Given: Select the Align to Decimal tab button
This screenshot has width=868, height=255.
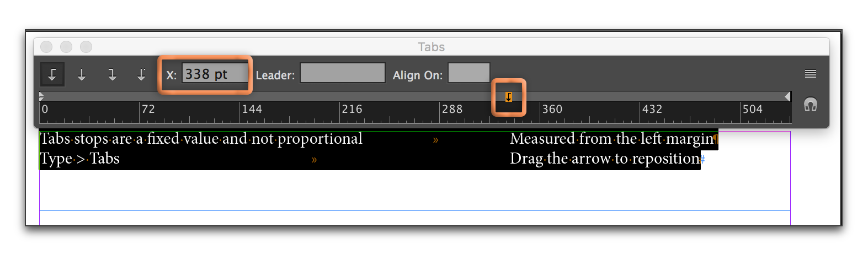Looking at the screenshot, I should point(141,74).
